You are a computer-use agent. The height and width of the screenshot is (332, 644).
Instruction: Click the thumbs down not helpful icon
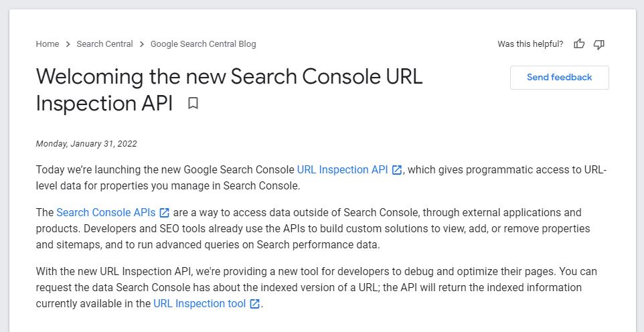(x=599, y=44)
